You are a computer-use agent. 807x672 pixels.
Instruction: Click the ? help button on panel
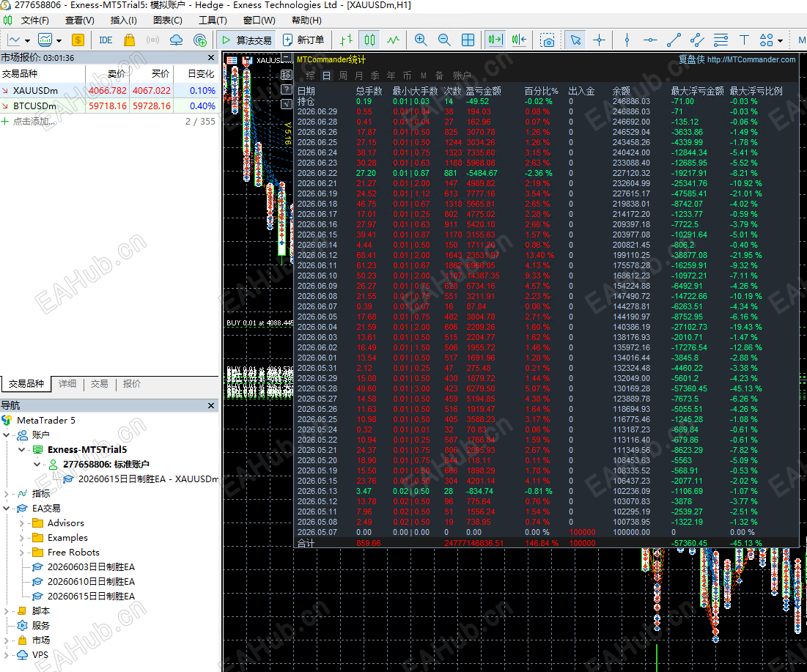click(287, 89)
